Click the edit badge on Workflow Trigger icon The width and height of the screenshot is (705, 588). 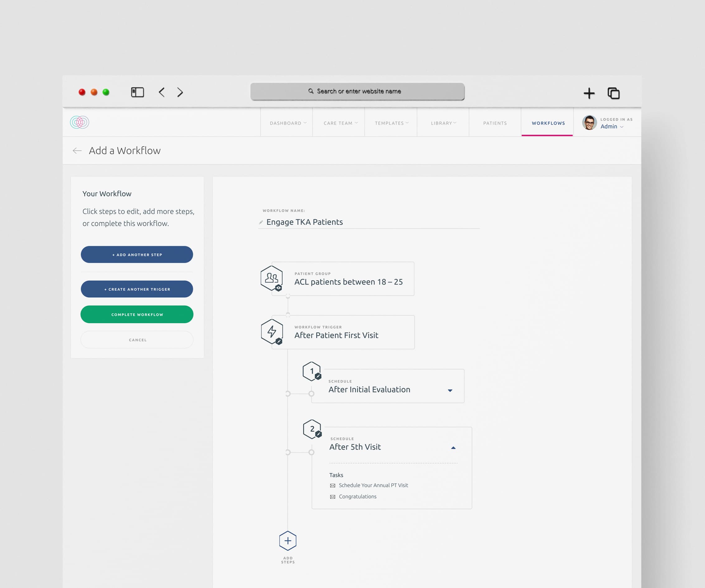click(279, 341)
